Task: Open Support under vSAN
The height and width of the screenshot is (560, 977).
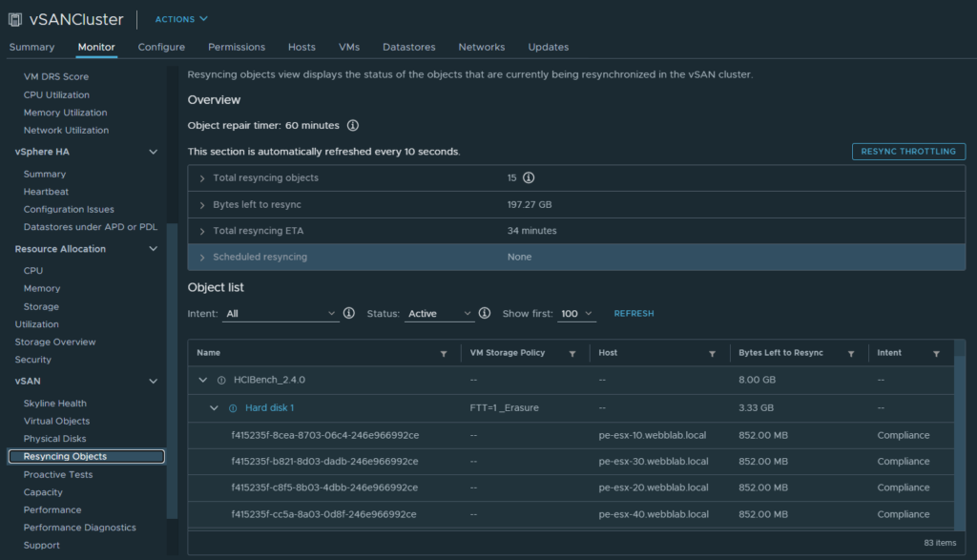Action: click(42, 545)
